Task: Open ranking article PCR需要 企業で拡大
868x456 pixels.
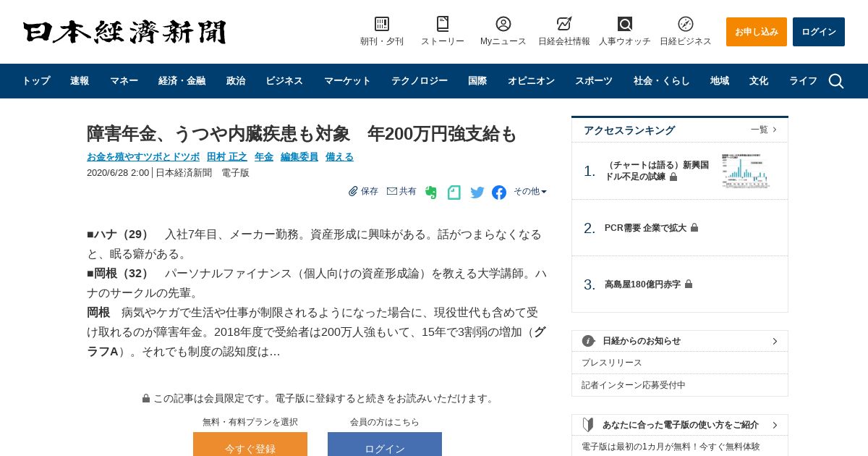Action: 645,227
